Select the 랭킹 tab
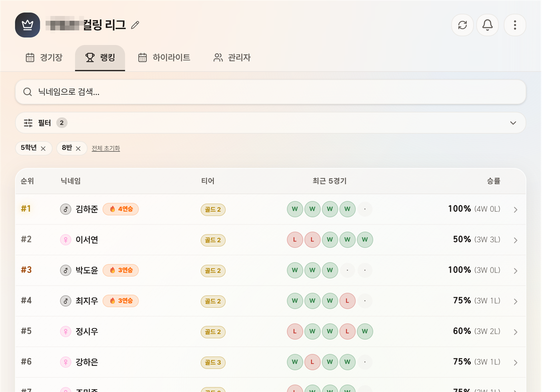Image resolution: width=560 pixels, height=392 pixels. (x=100, y=58)
